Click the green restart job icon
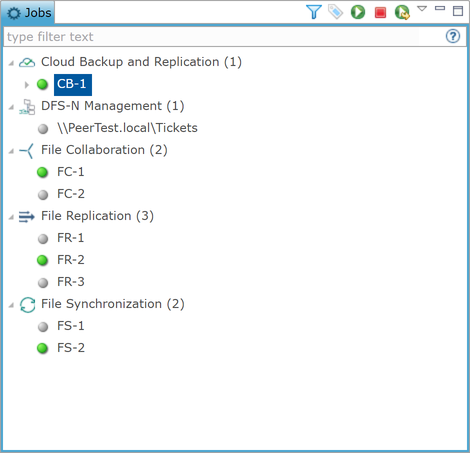The image size is (470, 453). pyautogui.click(x=402, y=12)
